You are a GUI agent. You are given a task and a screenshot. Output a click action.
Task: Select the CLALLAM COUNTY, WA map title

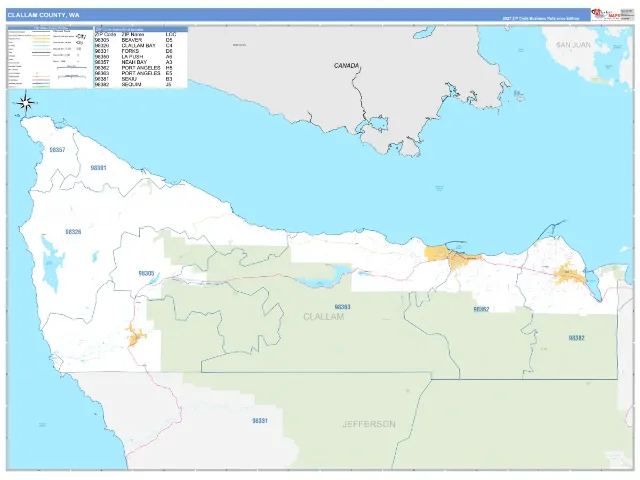(x=43, y=15)
